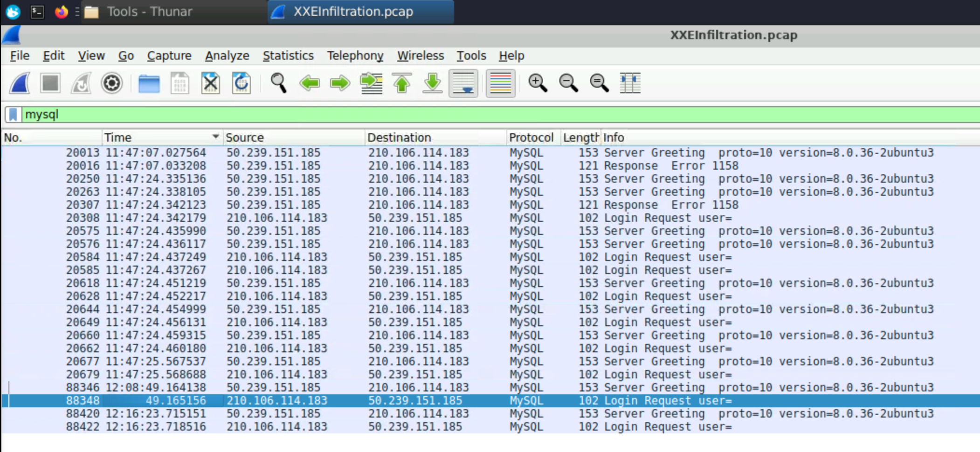Screen dimensions: 980x452
Task: Sort packets by Destination column
Action: coord(435,137)
